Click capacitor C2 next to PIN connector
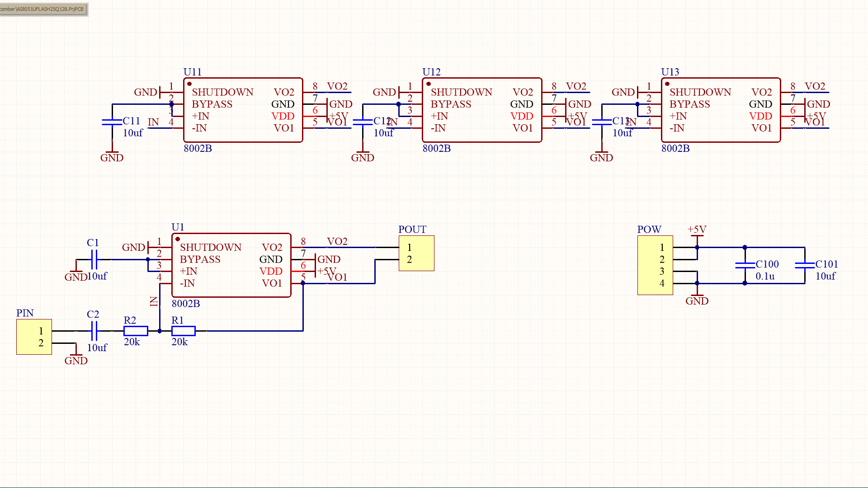This screenshot has height=488, width=868. [94, 331]
